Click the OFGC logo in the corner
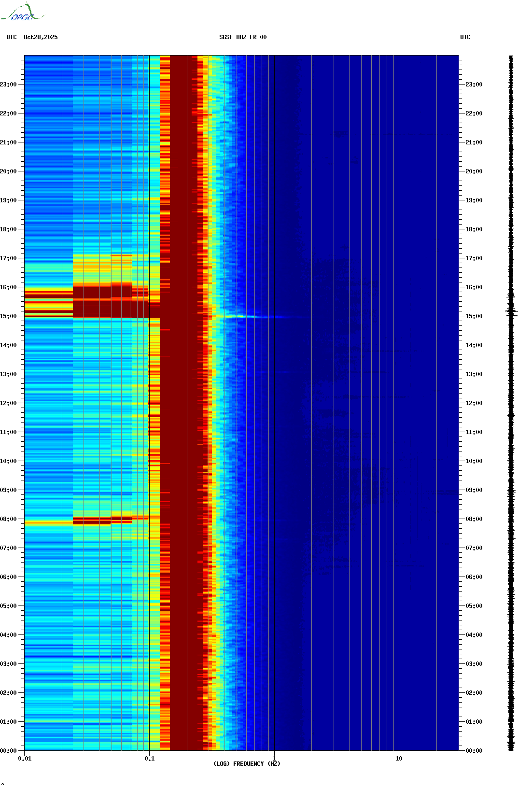 (x=22, y=13)
